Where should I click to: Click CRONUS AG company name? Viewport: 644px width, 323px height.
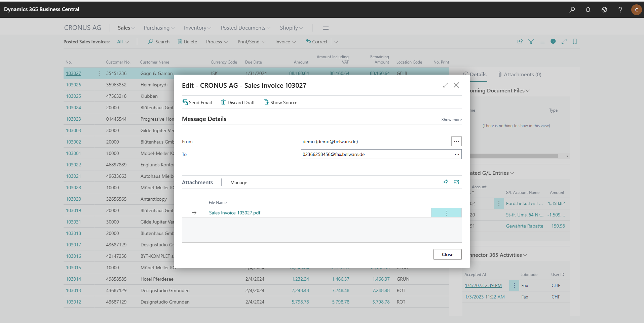pyautogui.click(x=82, y=28)
